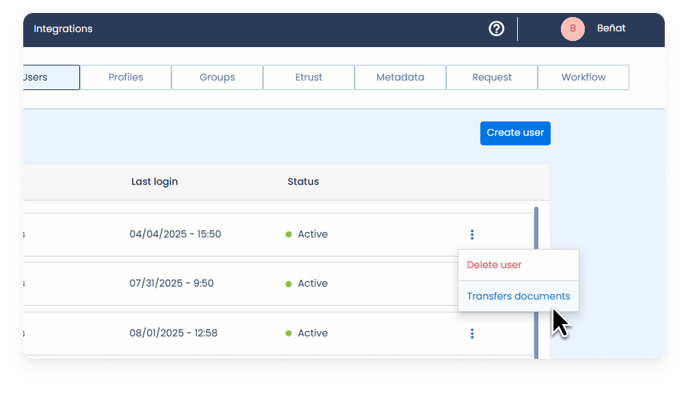Switch to the Users tab

tap(51, 78)
